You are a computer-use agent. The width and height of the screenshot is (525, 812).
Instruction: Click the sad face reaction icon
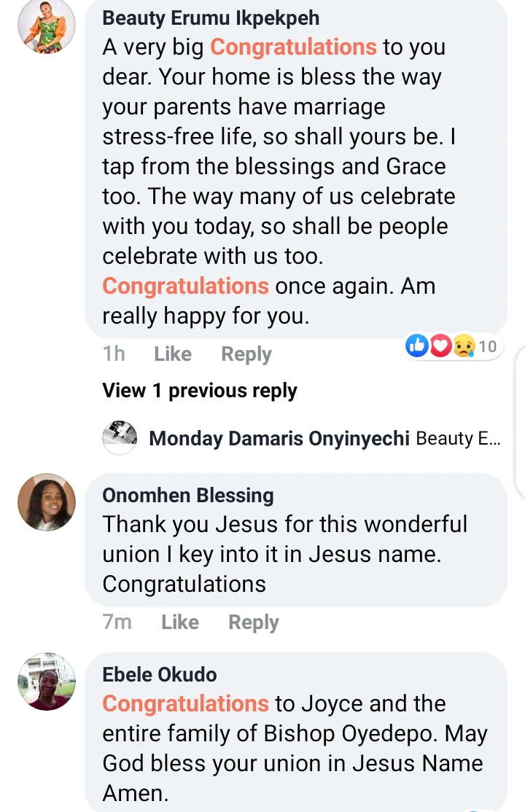click(464, 347)
